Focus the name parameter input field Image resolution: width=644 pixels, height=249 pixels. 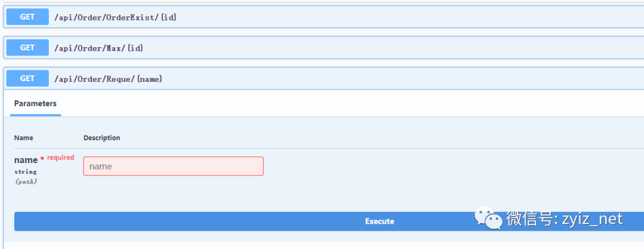pos(174,166)
